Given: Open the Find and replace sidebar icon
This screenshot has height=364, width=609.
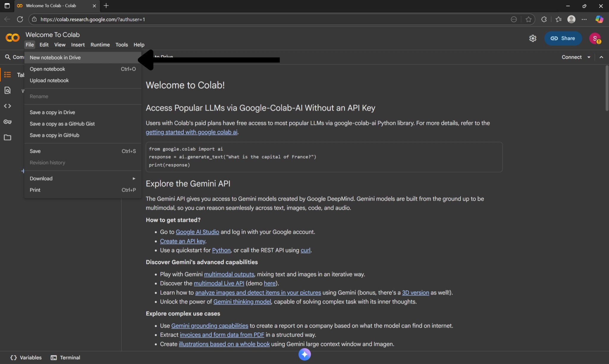Looking at the screenshot, I should click(7, 90).
